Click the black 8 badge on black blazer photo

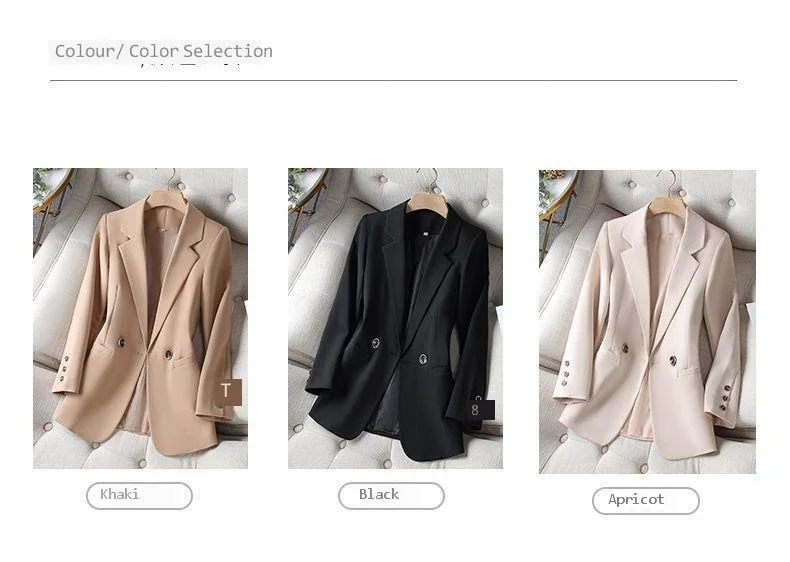(480, 409)
